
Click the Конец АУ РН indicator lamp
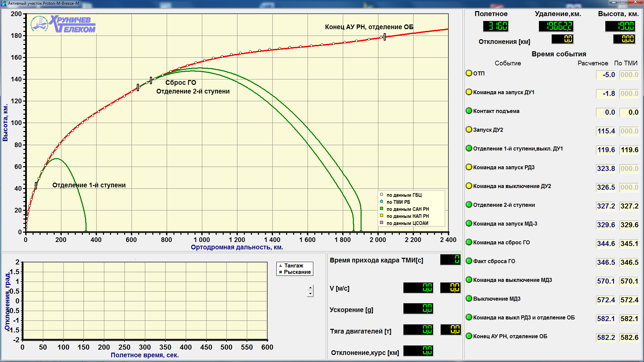click(x=469, y=336)
